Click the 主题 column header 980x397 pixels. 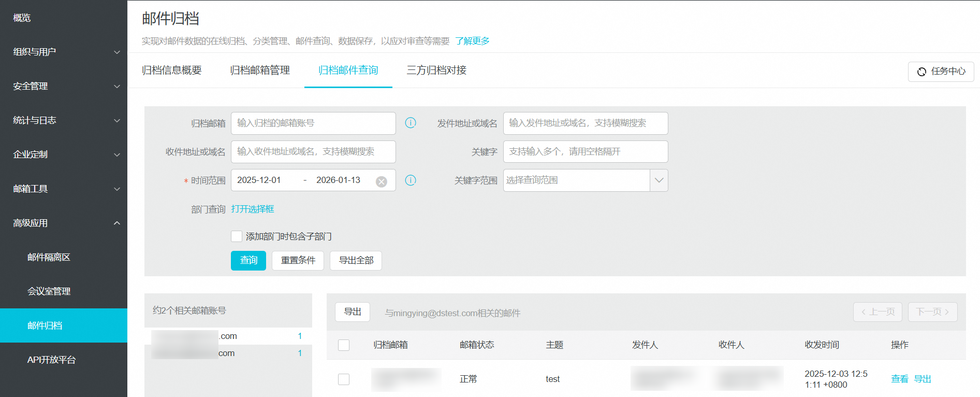coord(554,345)
